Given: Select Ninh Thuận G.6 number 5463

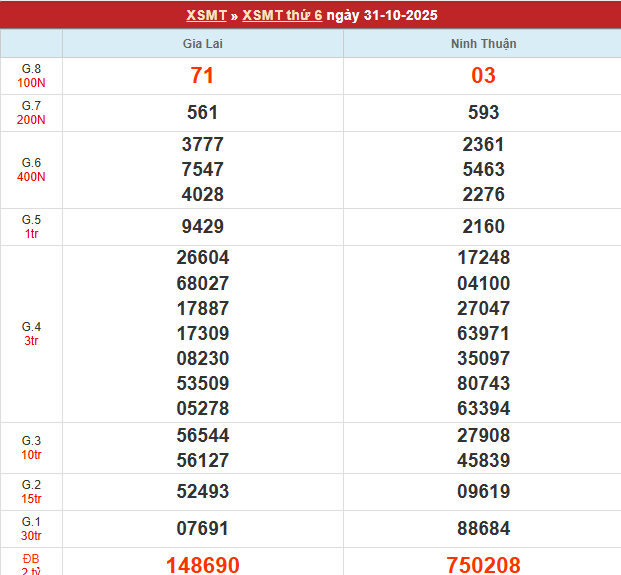Looking at the screenshot, I should 483,169.
